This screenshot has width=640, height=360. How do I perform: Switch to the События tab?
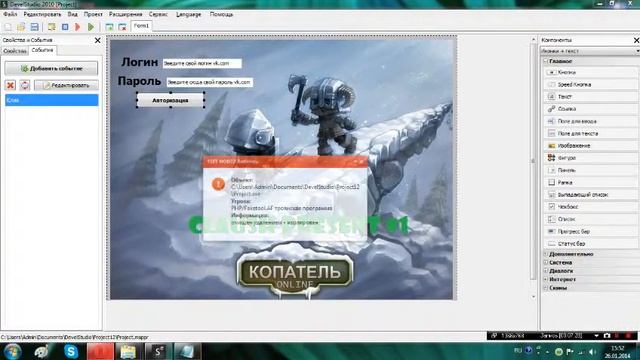coord(42,50)
